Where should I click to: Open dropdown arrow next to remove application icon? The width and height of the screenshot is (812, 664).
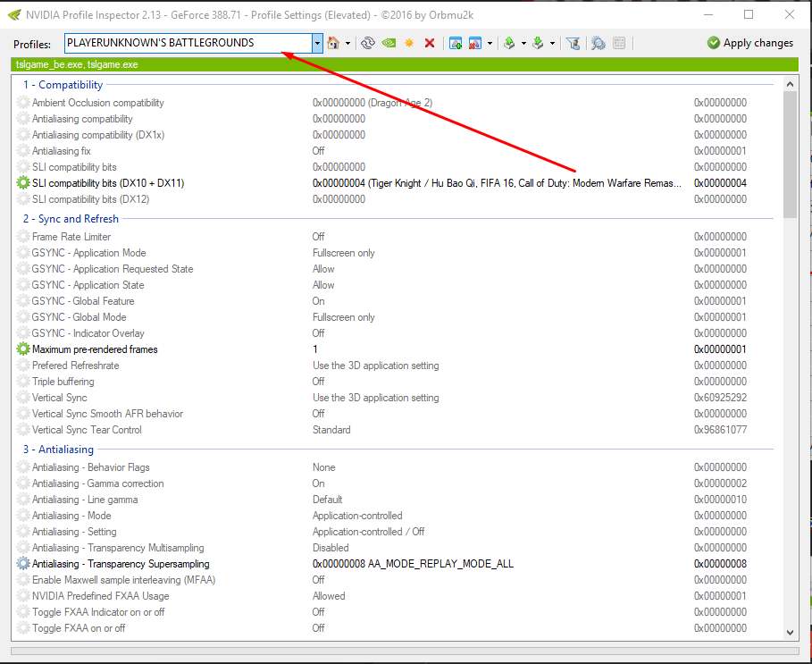[490, 44]
